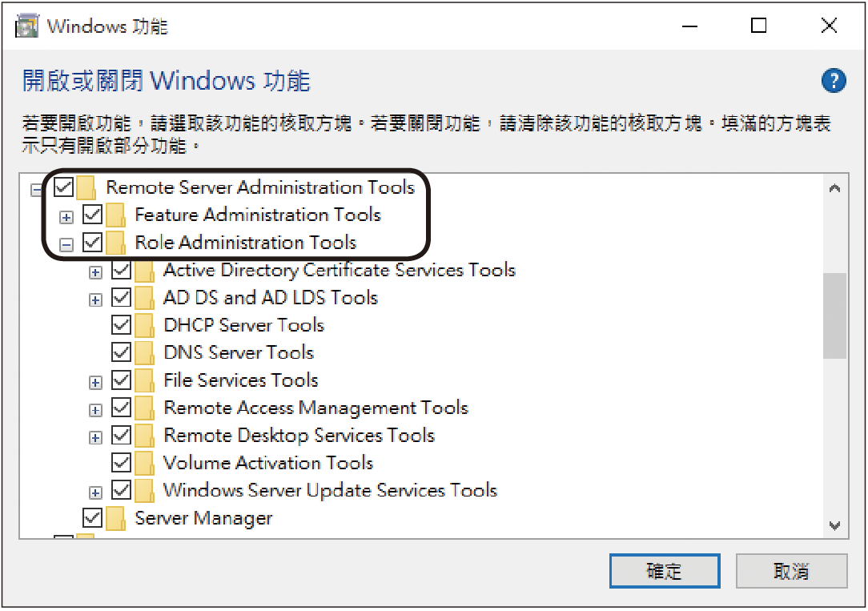This screenshot has width=868, height=611.
Task: Collapse the Role Administration Tools node
Action: tap(66, 244)
